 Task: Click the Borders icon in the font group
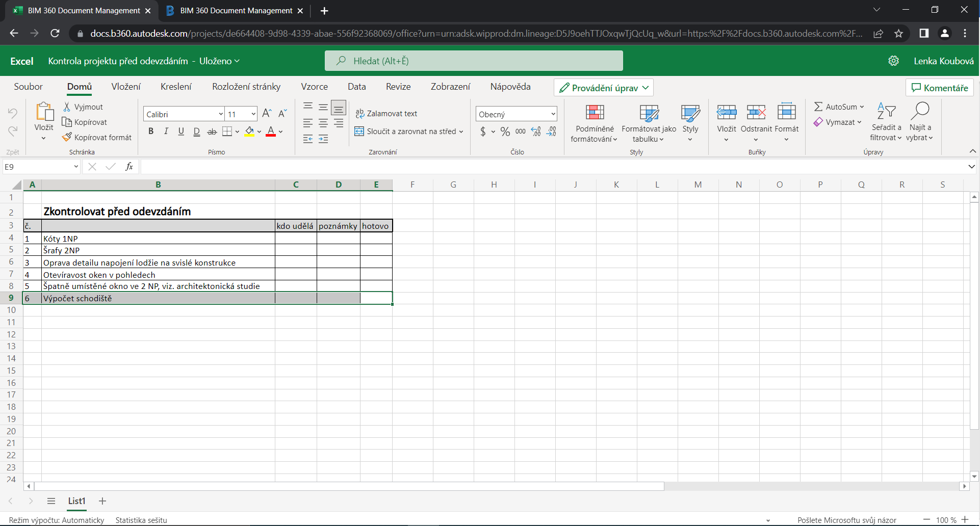[x=227, y=131]
